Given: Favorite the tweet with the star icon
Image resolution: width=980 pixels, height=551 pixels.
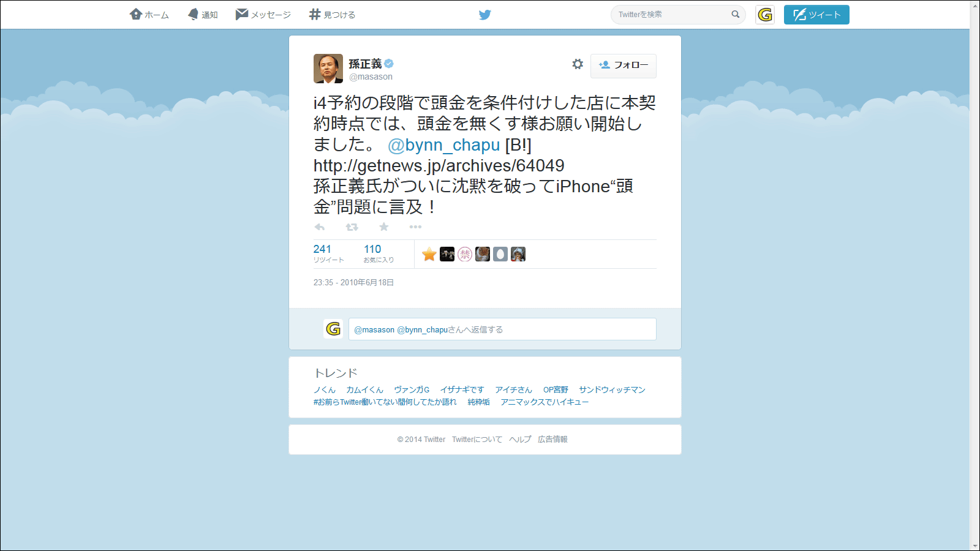Looking at the screenshot, I should 384,227.
